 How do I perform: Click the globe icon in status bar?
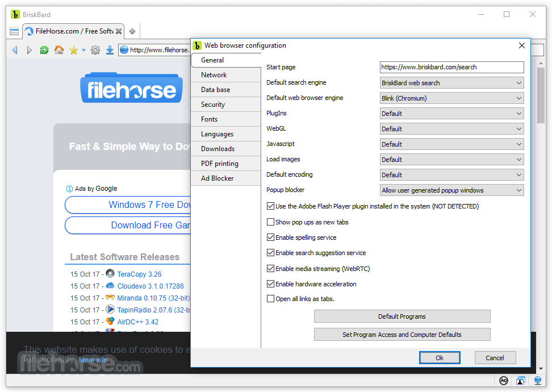pyautogui.click(x=538, y=381)
